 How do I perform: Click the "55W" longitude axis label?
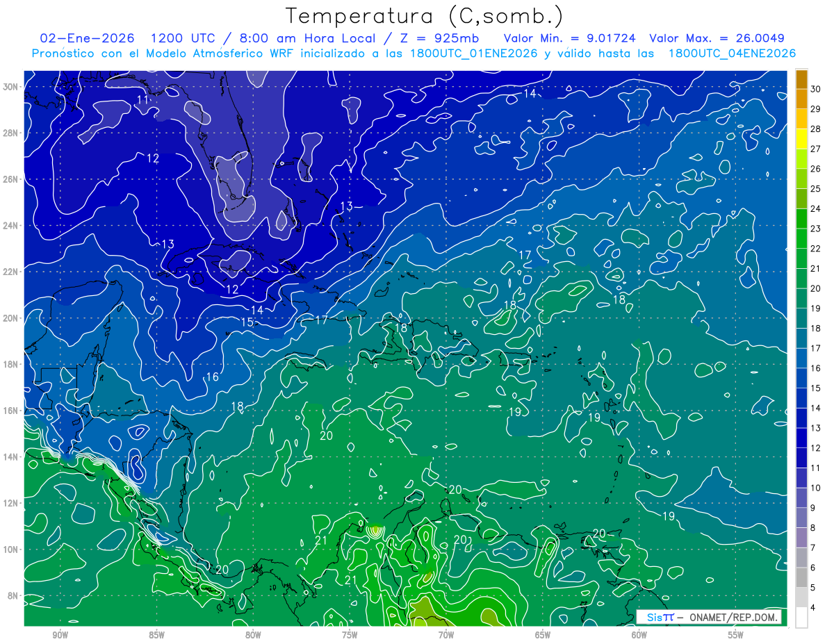click(736, 636)
